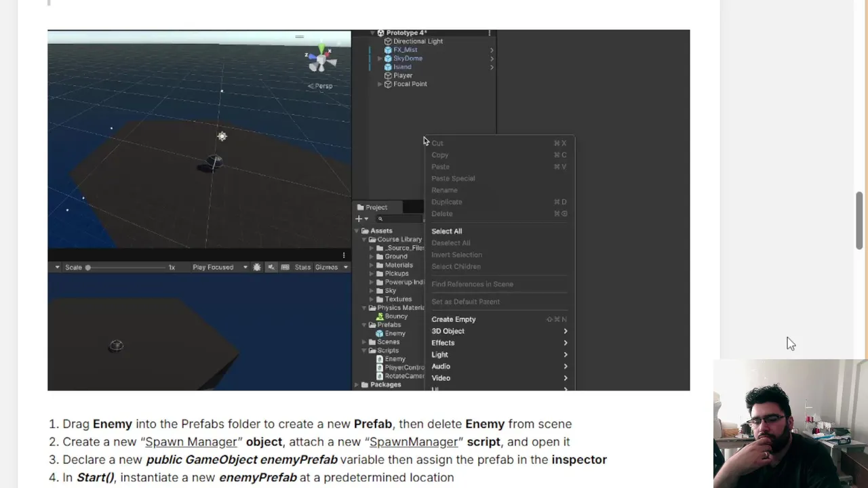868x488 pixels.
Task: Click the Island prefab cube icon
Action: (x=389, y=67)
